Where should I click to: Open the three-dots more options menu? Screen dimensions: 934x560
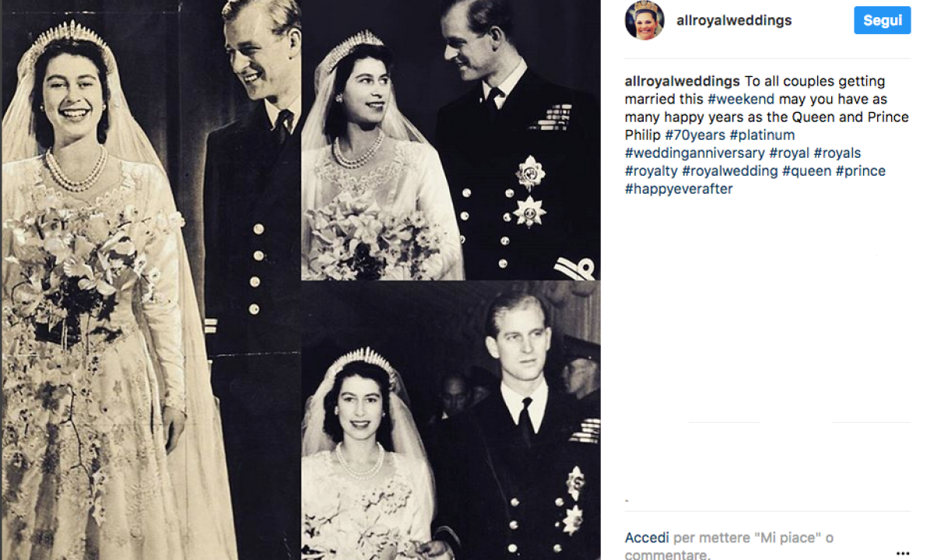(902, 554)
